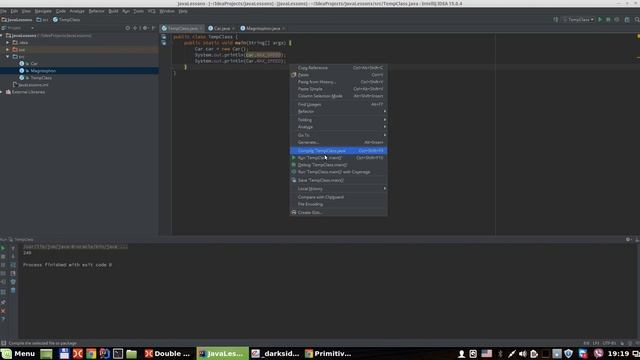Choose Create Gist... in the context menu
The width and height of the screenshot is (640, 360).
point(338,213)
